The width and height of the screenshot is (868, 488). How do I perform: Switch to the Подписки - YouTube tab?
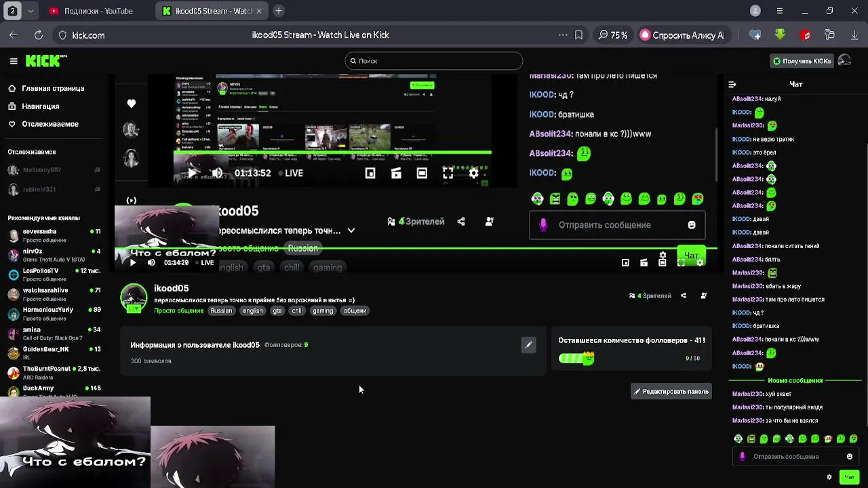[x=99, y=11]
